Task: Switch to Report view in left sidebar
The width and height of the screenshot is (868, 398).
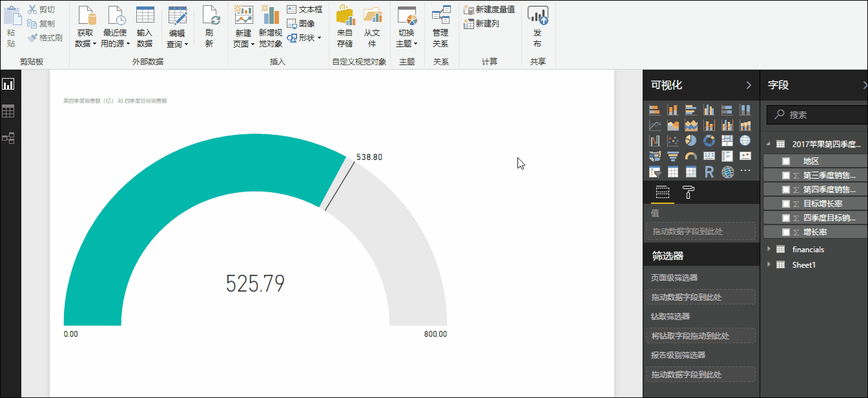Action: click(8, 85)
